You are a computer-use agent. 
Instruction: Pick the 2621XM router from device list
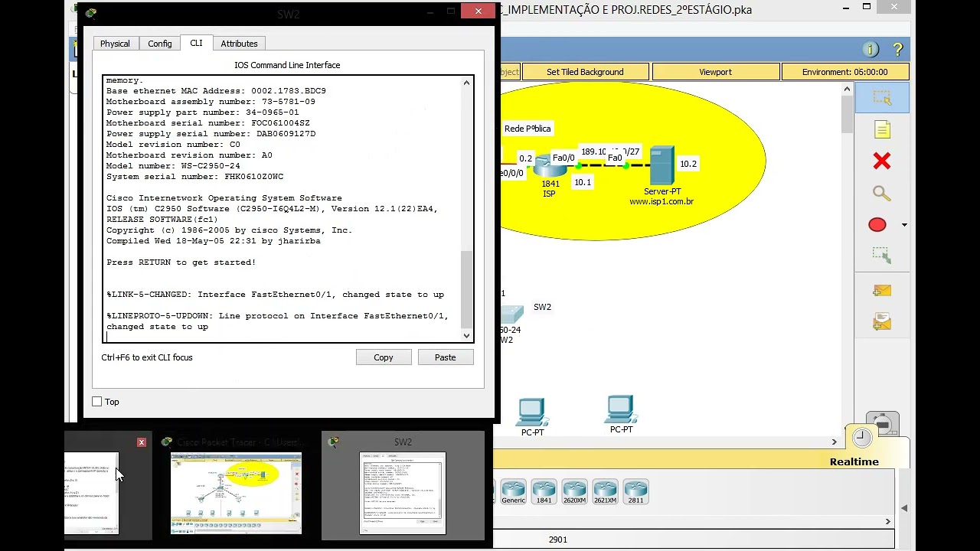[605, 491]
